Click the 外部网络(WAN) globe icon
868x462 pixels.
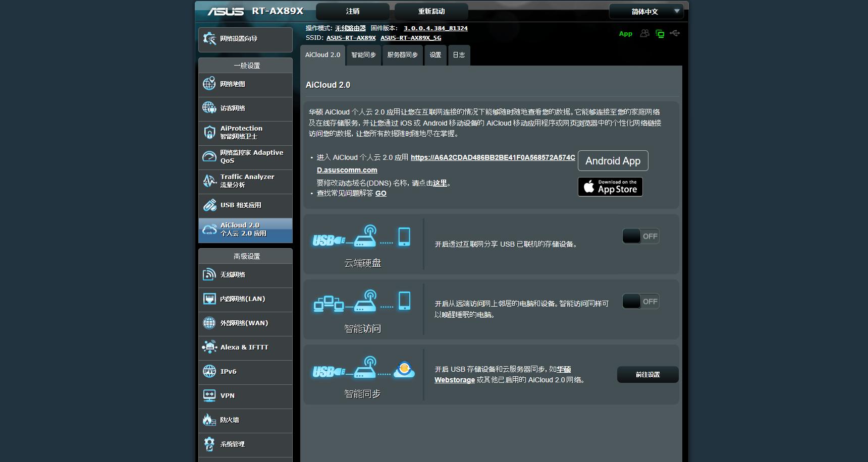coord(209,323)
